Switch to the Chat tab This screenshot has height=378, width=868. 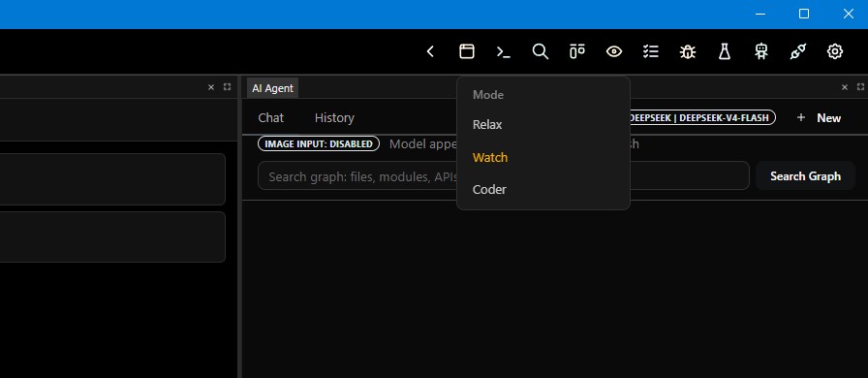point(270,117)
